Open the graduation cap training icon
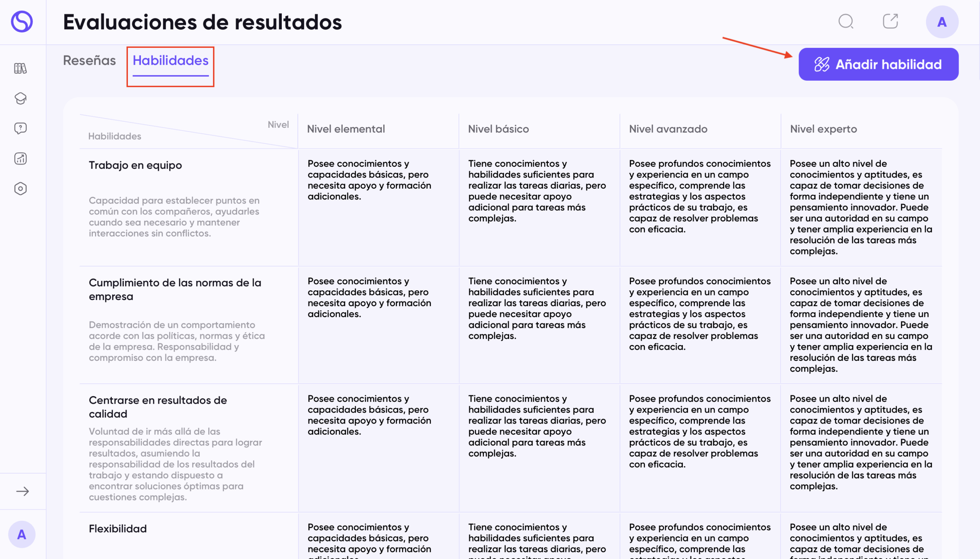The height and width of the screenshot is (559, 980). 20,99
